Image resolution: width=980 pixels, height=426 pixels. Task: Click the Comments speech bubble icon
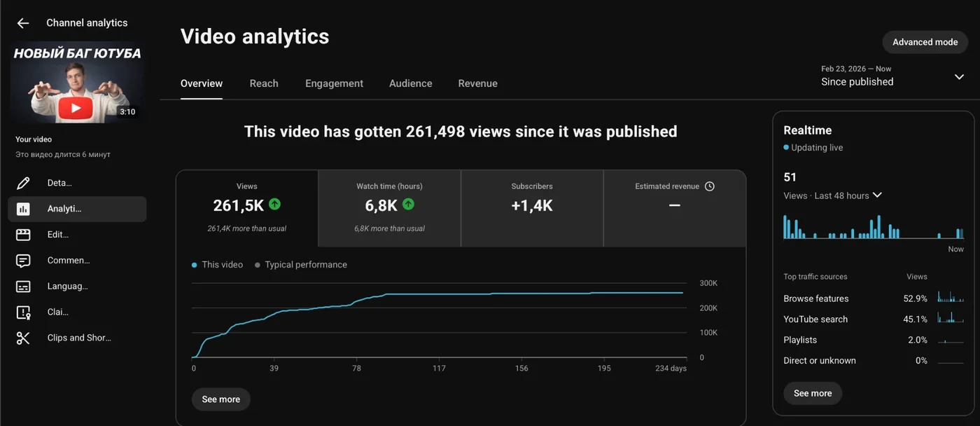(23, 261)
